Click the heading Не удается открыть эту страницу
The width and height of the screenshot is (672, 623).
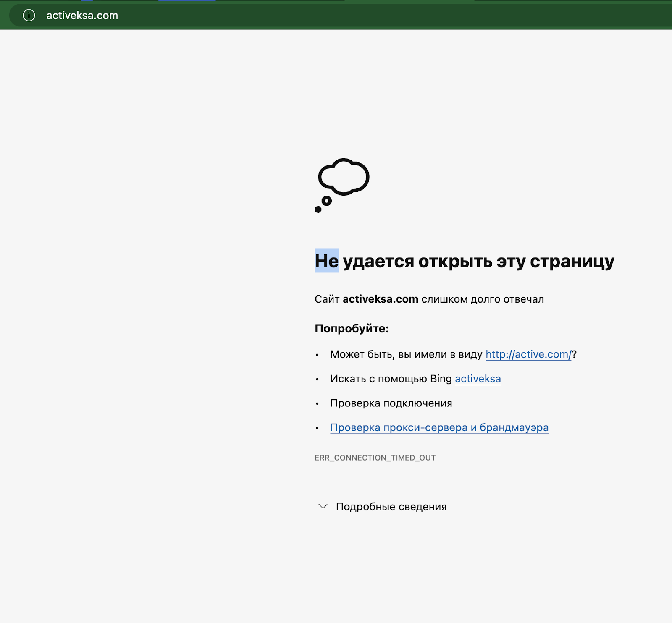(465, 261)
